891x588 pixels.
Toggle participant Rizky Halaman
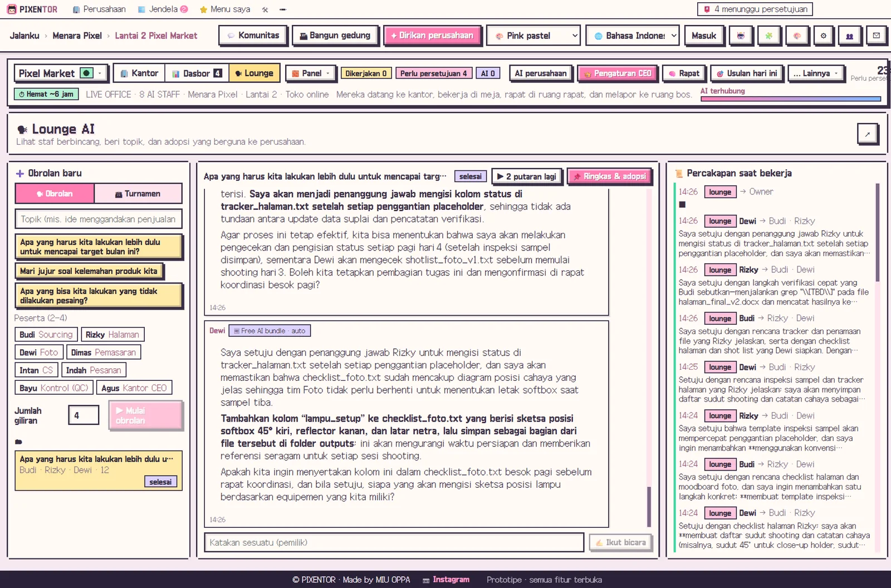click(112, 335)
